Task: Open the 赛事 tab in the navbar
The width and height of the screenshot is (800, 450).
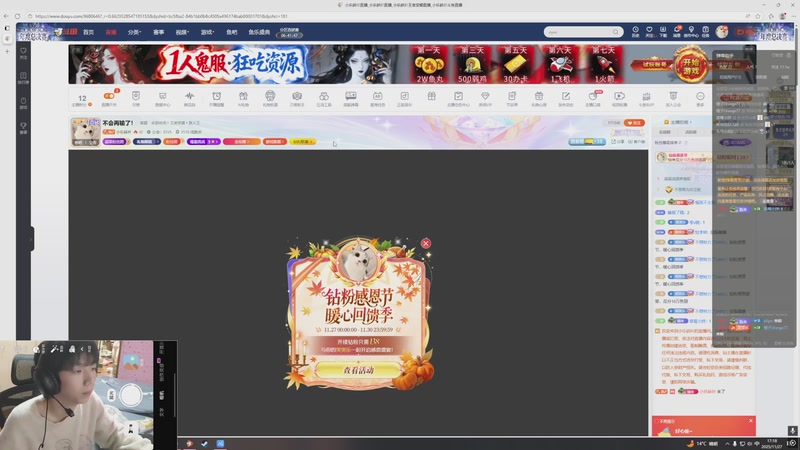Action: (159, 32)
